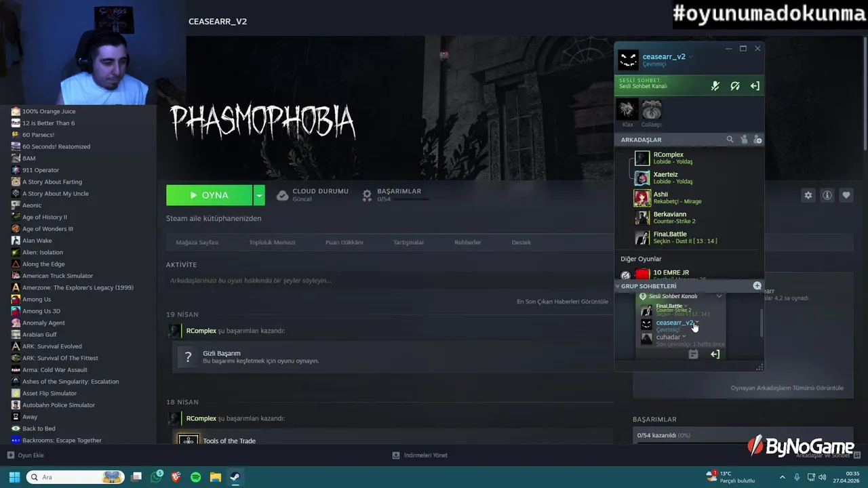Open Windows Start menu
This screenshot has width=868, height=488.
pyautogui.click(x=14, y=477)
